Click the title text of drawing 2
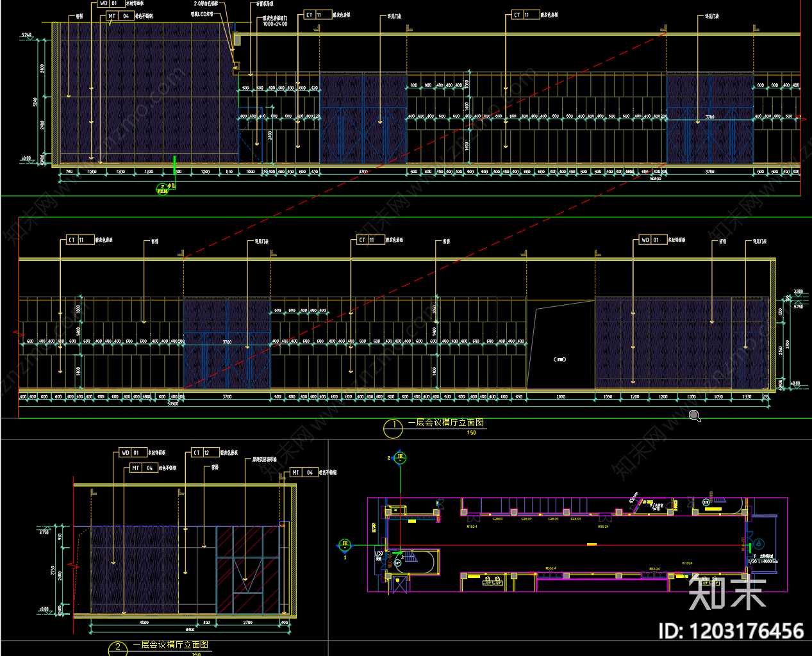Image resolution: width=812 pixels, height=656 pixels. (x=170, y=645)
